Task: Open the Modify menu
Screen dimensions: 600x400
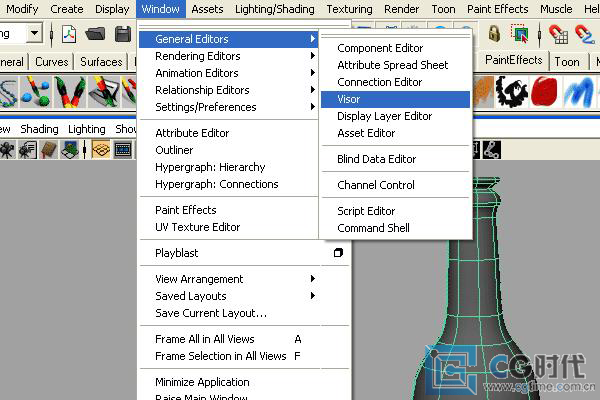Action: click(22, 9)
